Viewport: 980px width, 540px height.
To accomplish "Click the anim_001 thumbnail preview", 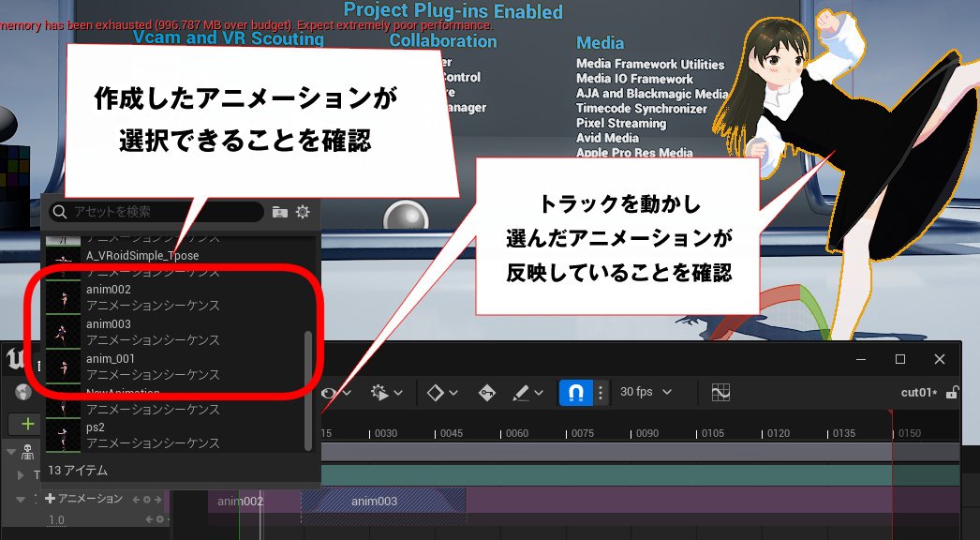I will (x=63, y=366).
